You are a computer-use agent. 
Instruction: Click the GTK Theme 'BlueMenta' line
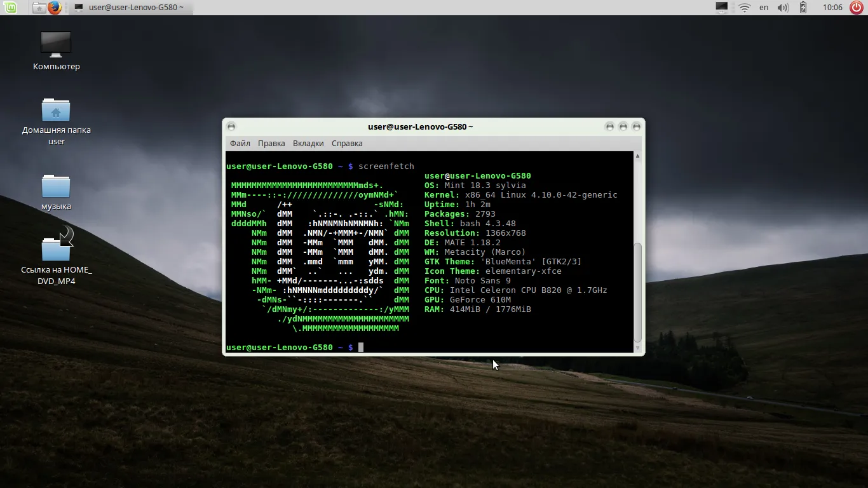coord(503,262)
